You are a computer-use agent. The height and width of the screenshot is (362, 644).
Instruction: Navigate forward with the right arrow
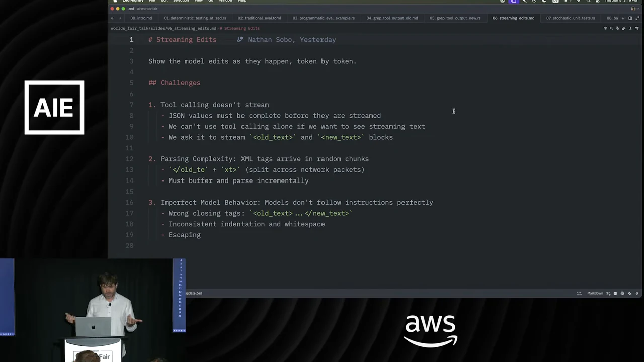pyautogui.click(x=119, y=18)
